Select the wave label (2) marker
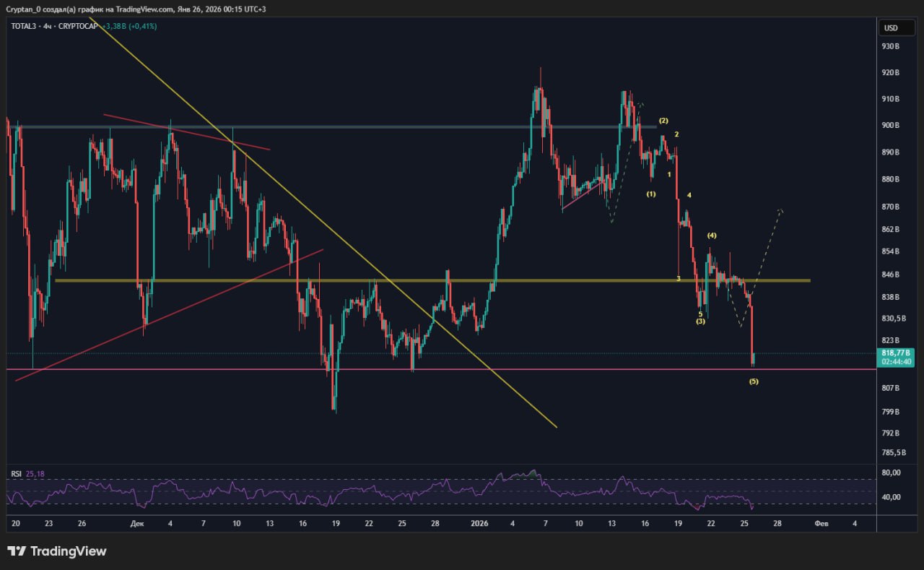Image resolution: width=924 pixels, height=570 pixels. point(663,120)
